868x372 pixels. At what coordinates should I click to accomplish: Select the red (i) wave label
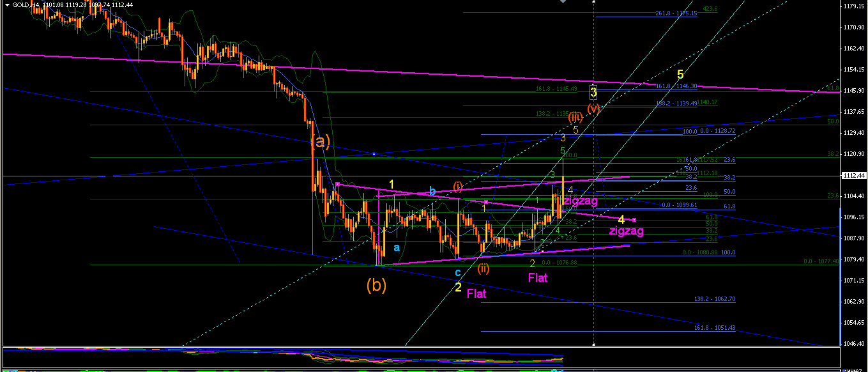pyautogui.click(x=458, y=187)
